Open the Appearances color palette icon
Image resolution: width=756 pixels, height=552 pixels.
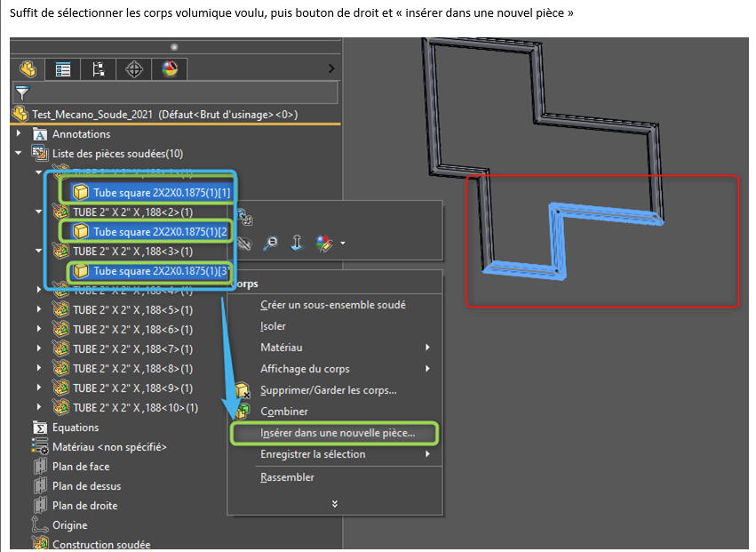tap(324, 242)
